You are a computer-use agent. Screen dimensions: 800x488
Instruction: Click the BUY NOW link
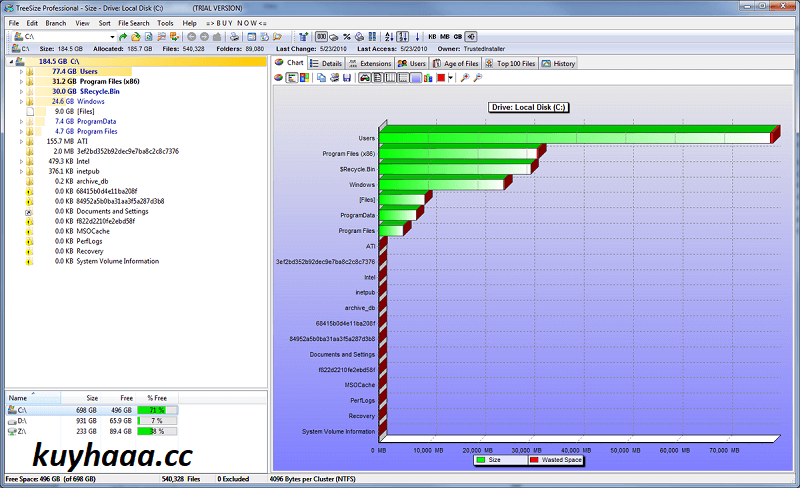(x=236, y=23)
